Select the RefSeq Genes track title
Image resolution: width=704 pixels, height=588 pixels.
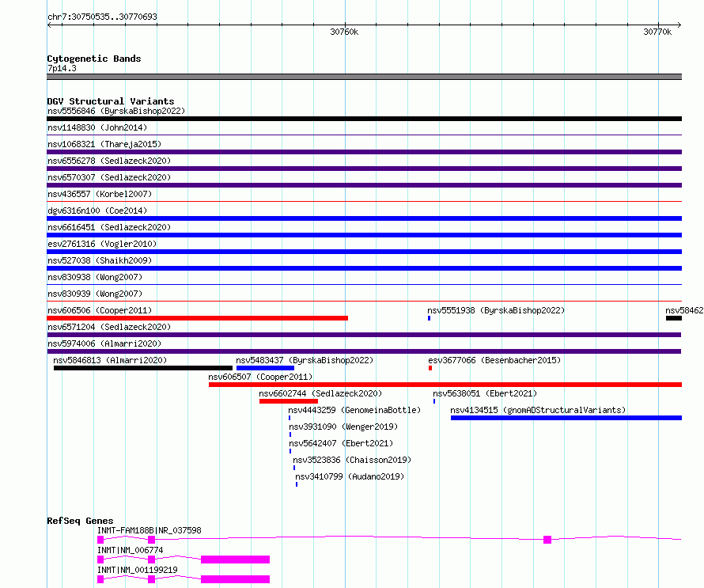tap(80, 521)
